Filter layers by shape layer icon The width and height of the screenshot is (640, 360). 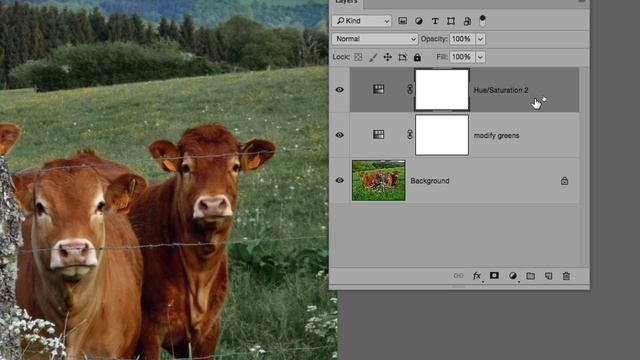(451, 21)
